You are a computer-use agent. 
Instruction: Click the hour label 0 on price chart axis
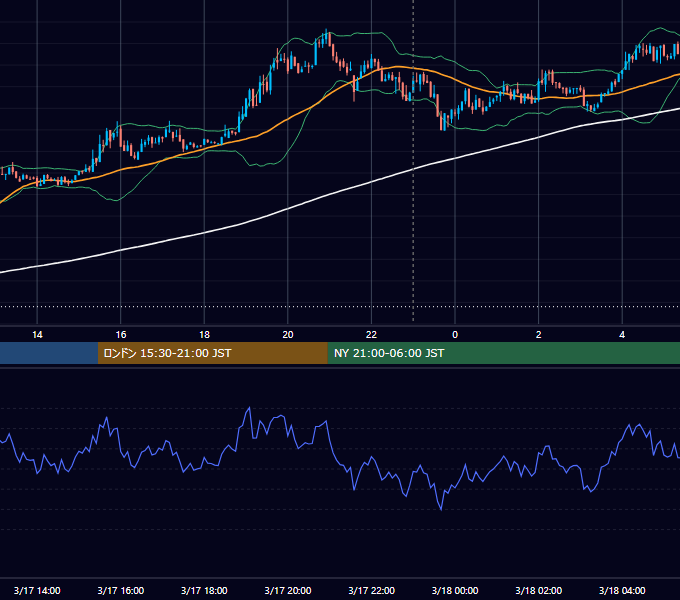click(x=455, y=335)
